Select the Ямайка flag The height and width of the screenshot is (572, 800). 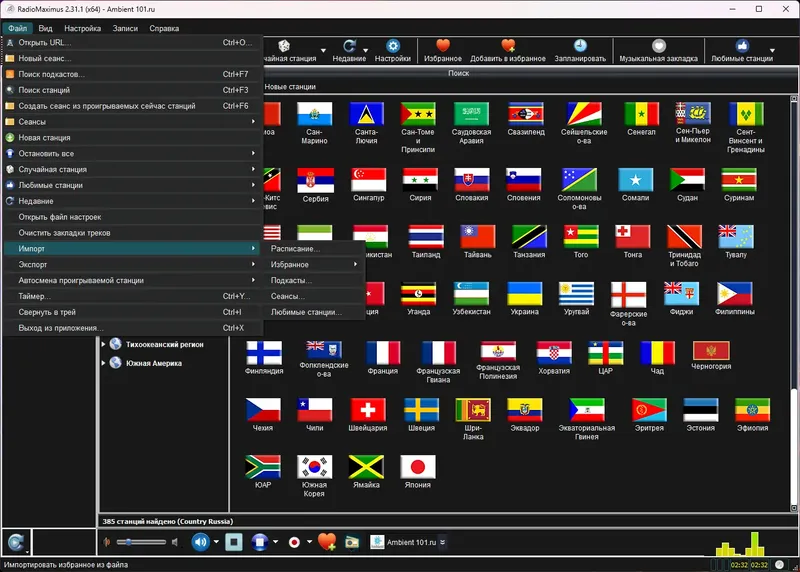(x=366, y=467)
